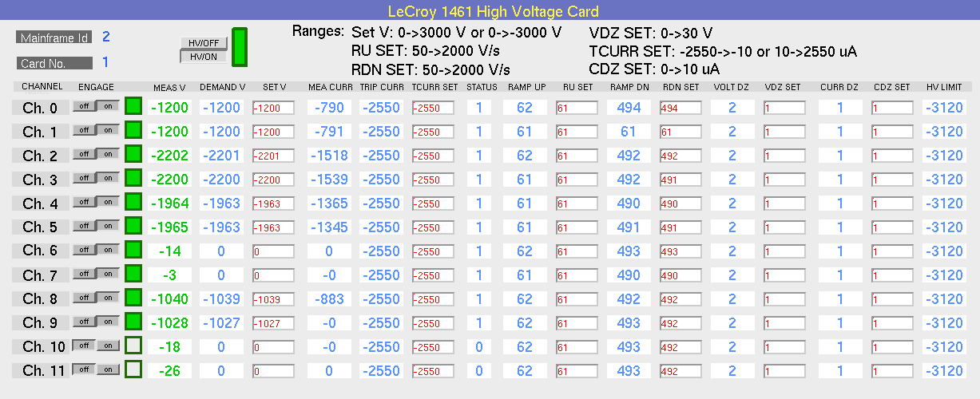Edit Ch. 4 TCURR SET field

tap(434, 203)
